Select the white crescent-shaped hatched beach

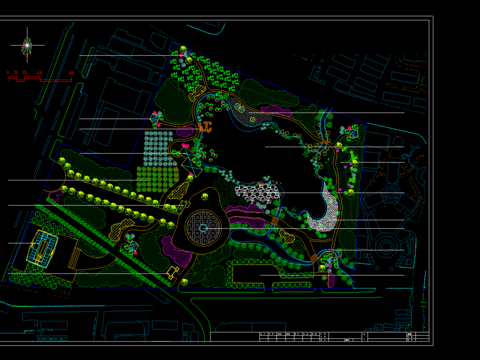(x=324, y=211)
